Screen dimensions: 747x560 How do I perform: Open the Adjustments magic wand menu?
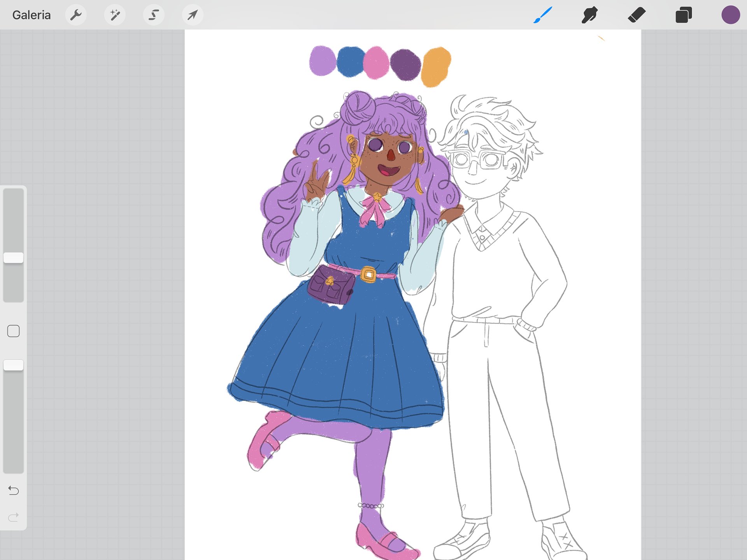coord(115,15)
